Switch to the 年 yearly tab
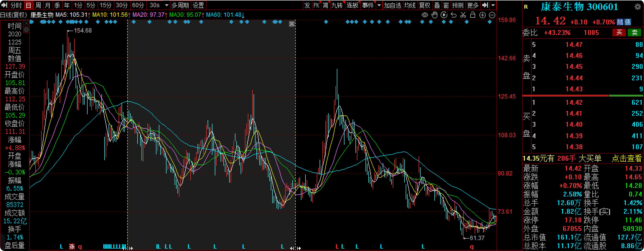Viewport: 644px width, 251px height. coord(67,5)
